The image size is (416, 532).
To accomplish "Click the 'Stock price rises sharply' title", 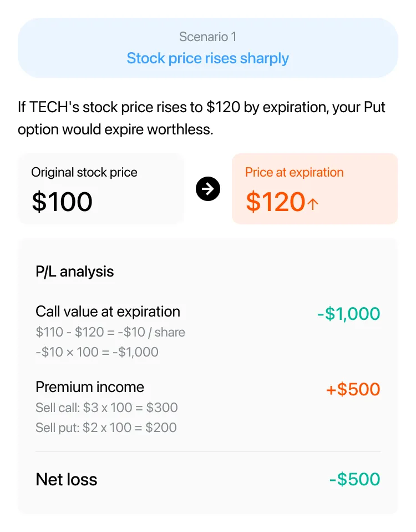I will [x=207, y=58].
